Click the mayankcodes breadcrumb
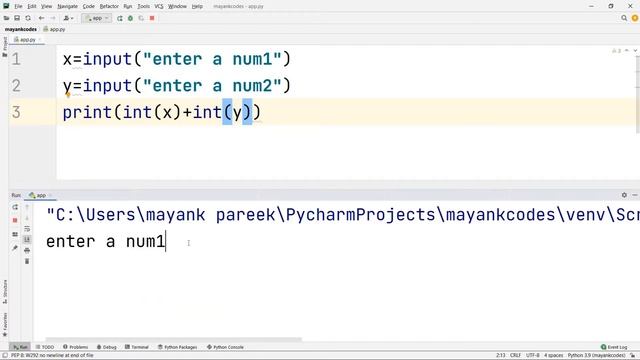640x360 pixels. tap(20, 29)
